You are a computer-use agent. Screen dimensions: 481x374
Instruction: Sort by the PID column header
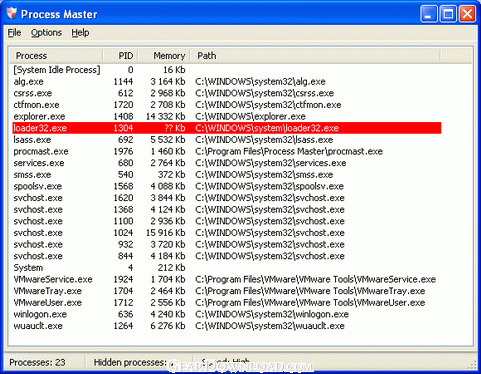[121, 56]
